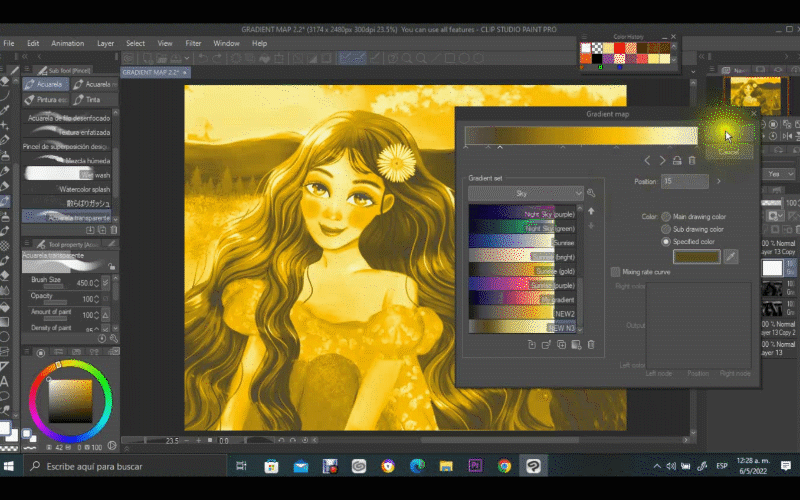This screenshot has width=800, height=500.
Task: Enable the Mixing rate curve checkbox
Action: point(615,271)
